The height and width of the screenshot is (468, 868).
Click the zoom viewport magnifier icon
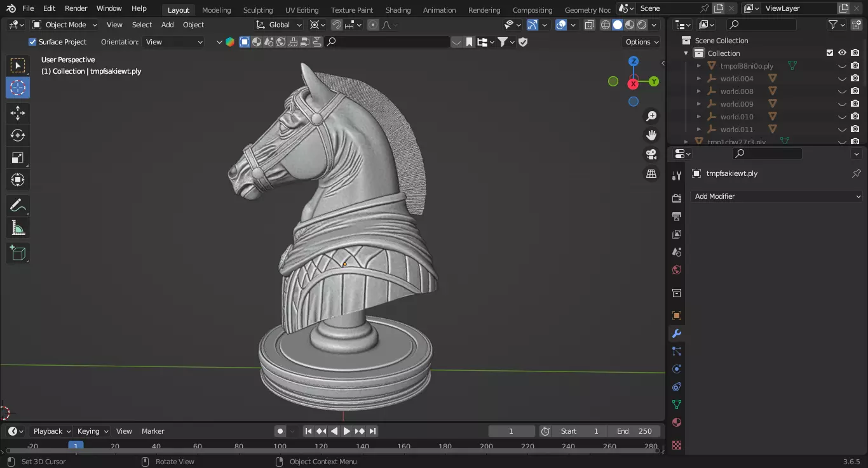point(651,116)
